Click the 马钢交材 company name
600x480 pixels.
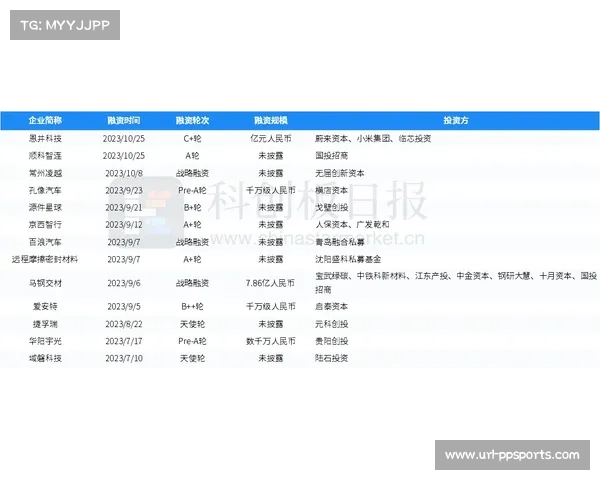pos(45,283)
